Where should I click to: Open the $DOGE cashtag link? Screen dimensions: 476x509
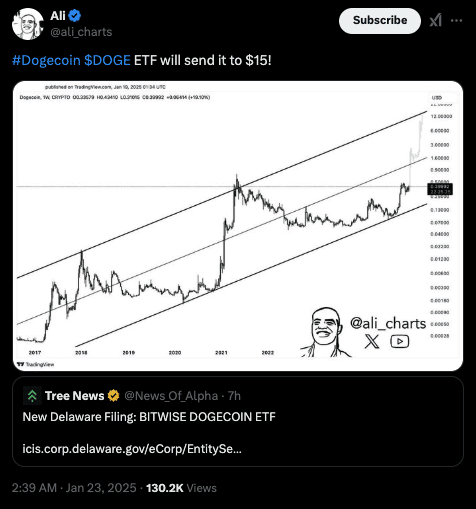pos(107,60)
